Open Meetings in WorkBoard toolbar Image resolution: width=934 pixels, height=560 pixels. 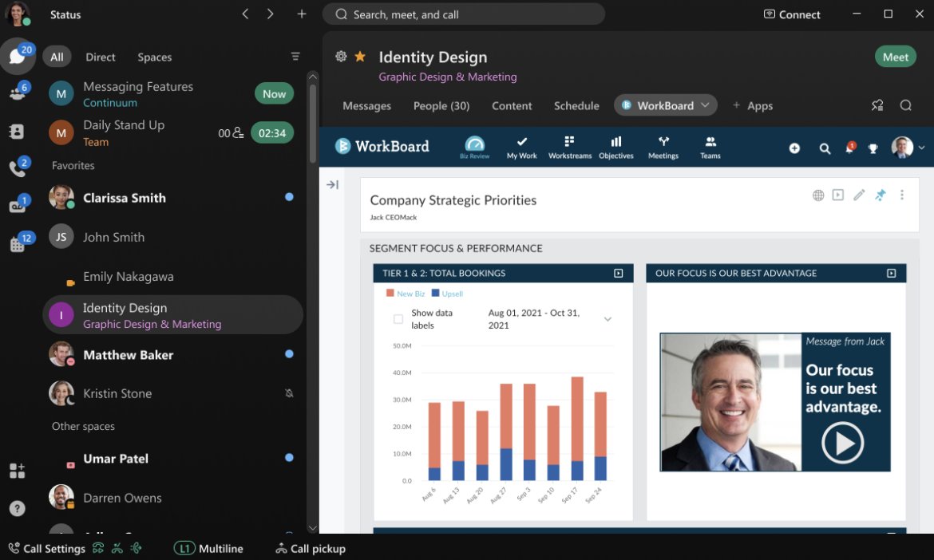coord(663,147)
